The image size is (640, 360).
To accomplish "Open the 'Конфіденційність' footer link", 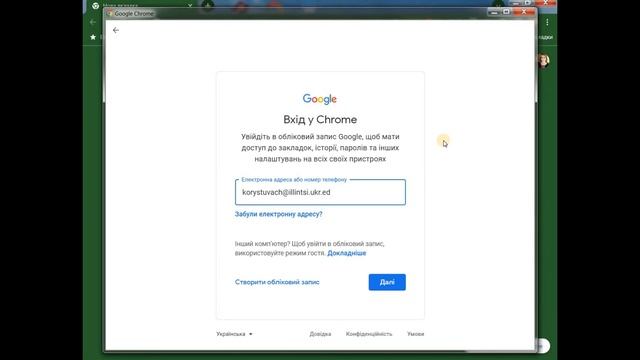I will (x=369, y=334).
